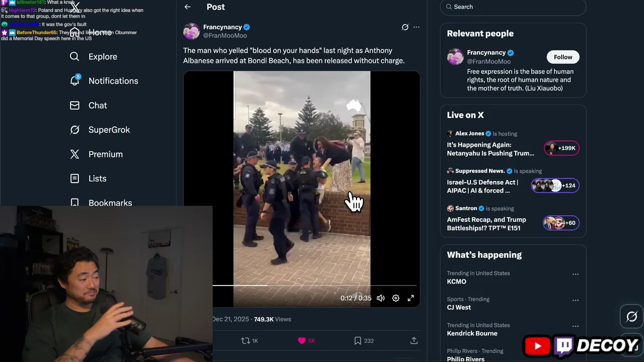Repost this post via the repost icon
Screen dimensions: 644x362
tap(246, 341)
